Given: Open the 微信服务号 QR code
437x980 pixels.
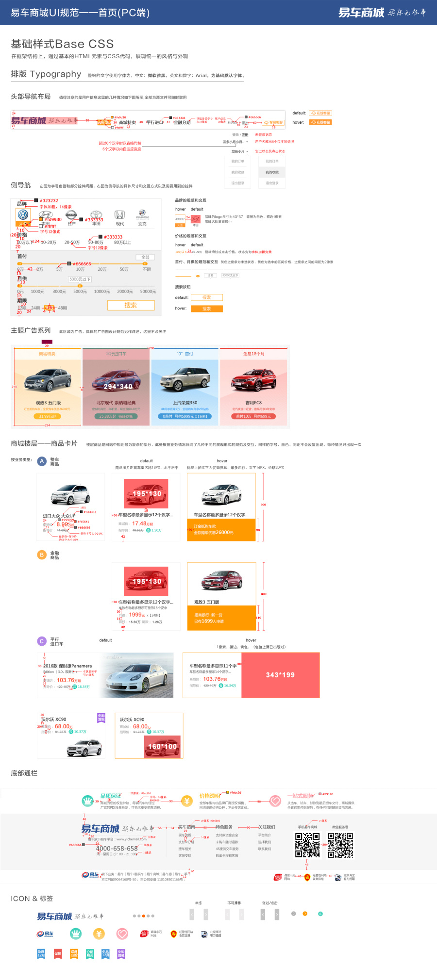Looking at the screenshot, I should click(x=340, y=845).
